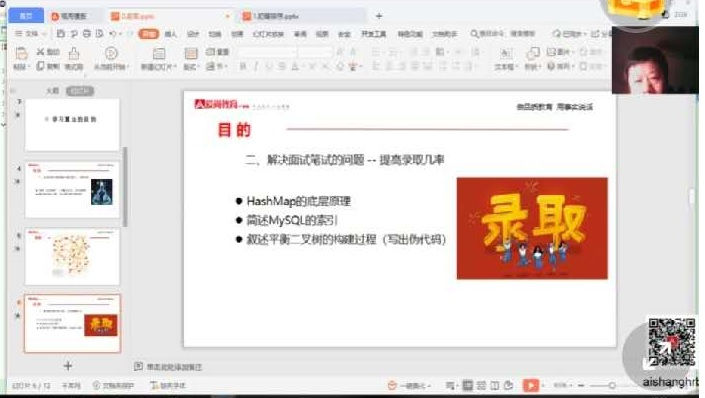Toggle Bold formatting button
Viewport: 705px width, 398px height.
243,67
